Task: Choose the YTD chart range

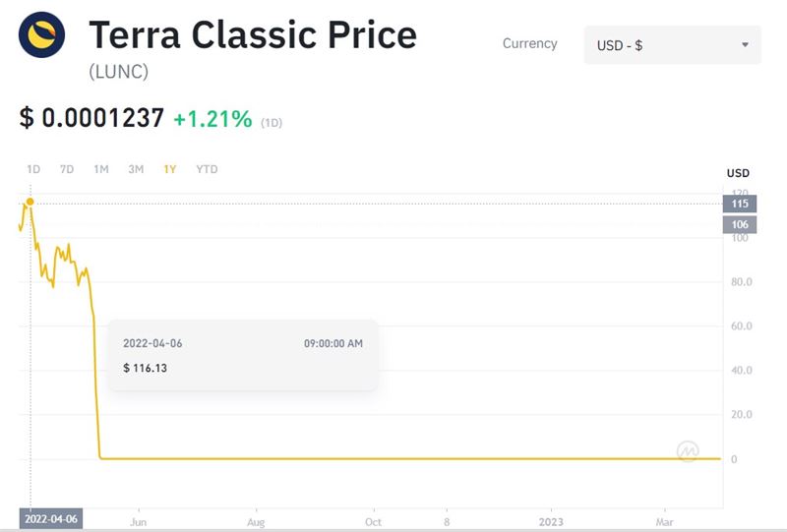Action: point(207,169)
